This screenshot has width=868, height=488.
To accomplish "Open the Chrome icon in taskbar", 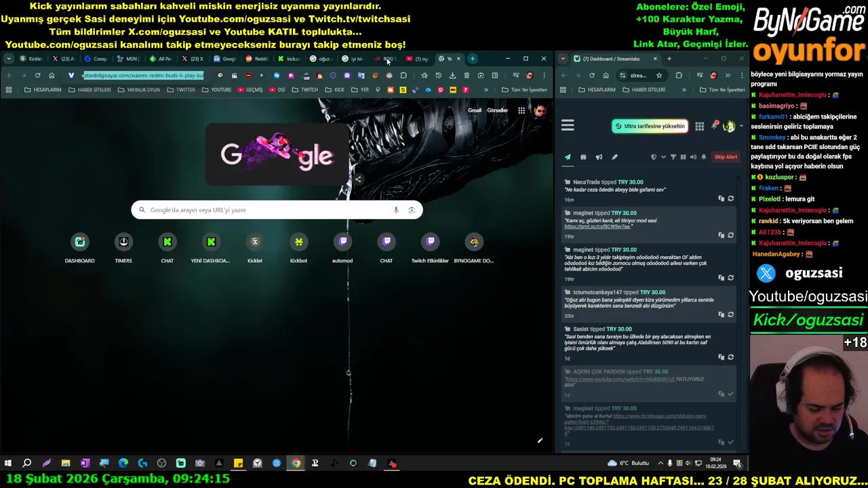I will click(296, 464).
